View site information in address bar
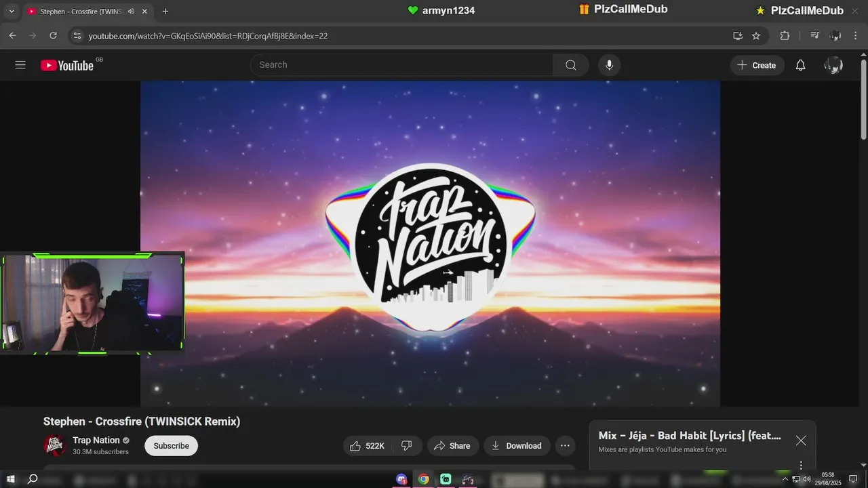 [77, 35]
